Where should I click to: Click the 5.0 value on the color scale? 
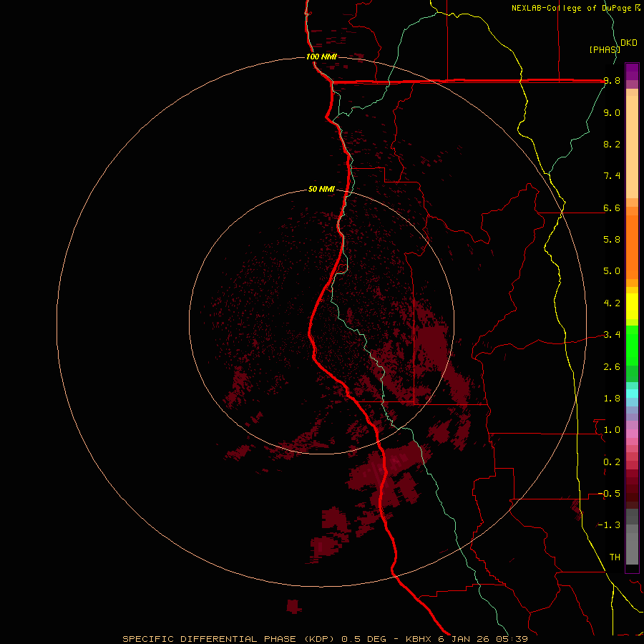click(x=612, y=271)
